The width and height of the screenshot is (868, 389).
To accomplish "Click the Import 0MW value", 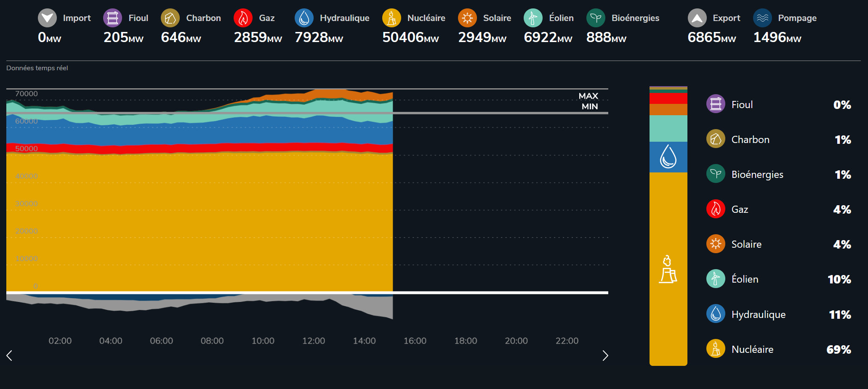I will point(49,37).
